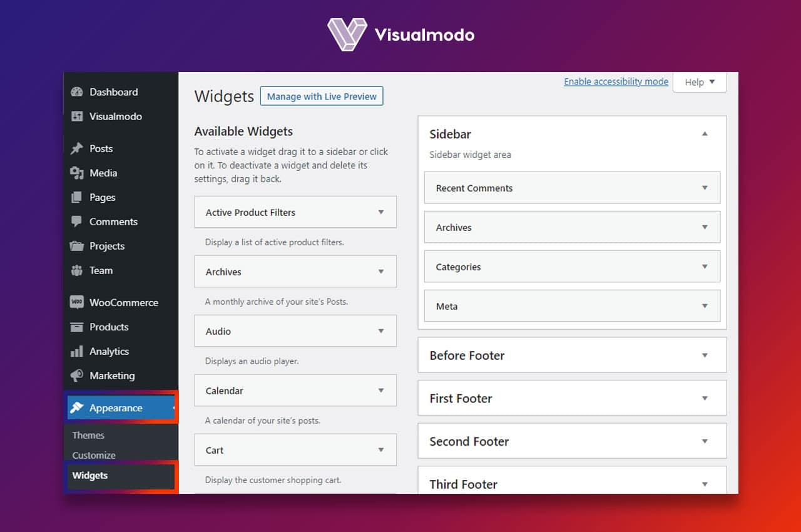The height and width of the screenshot is (532, 801).
Task: Click the Marketing megaphone icon
Action: click(x=78, y=376)
